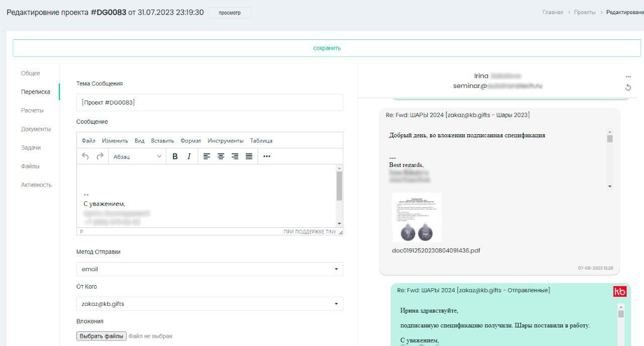Click the Проекты breadcrumb link
644x346 pixels.
585,12
